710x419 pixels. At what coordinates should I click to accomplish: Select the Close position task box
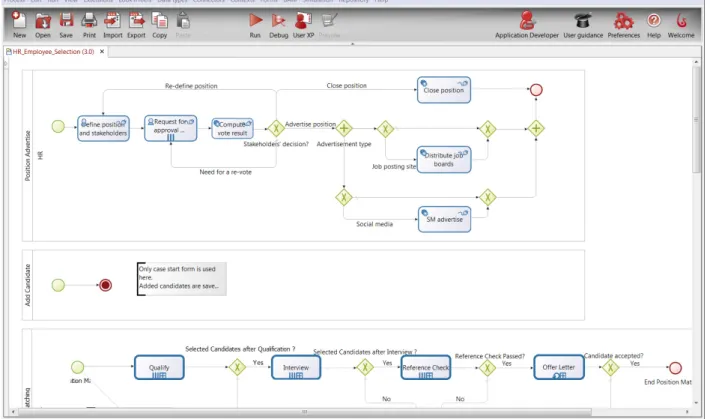point(444,90)
